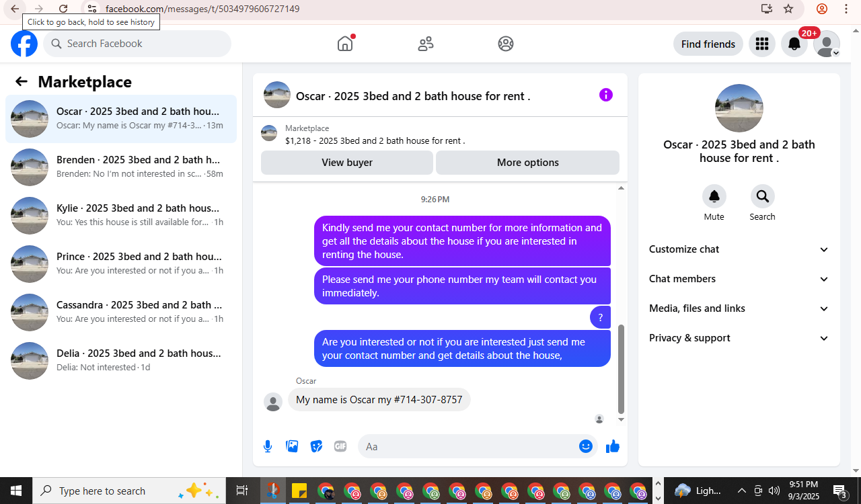Open the Kylie conversation

[121, 216]
